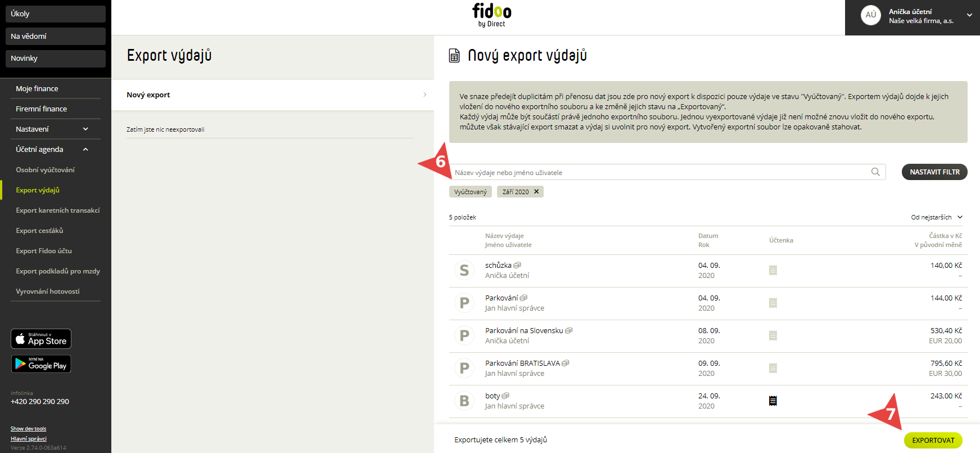980x453 pixels.
Task: Click the expense name search field
Action: tap(661, 172)
